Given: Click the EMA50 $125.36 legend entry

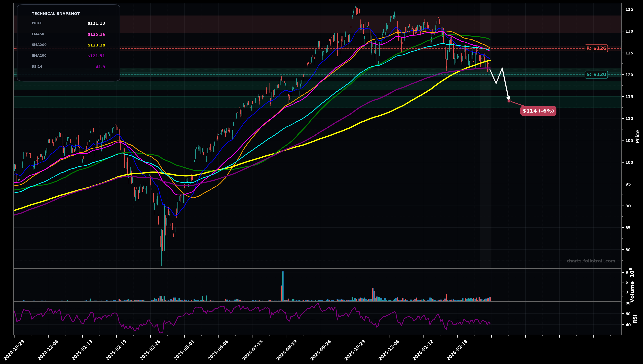Looking at the screenshot, I should click(x=96, y=34).
